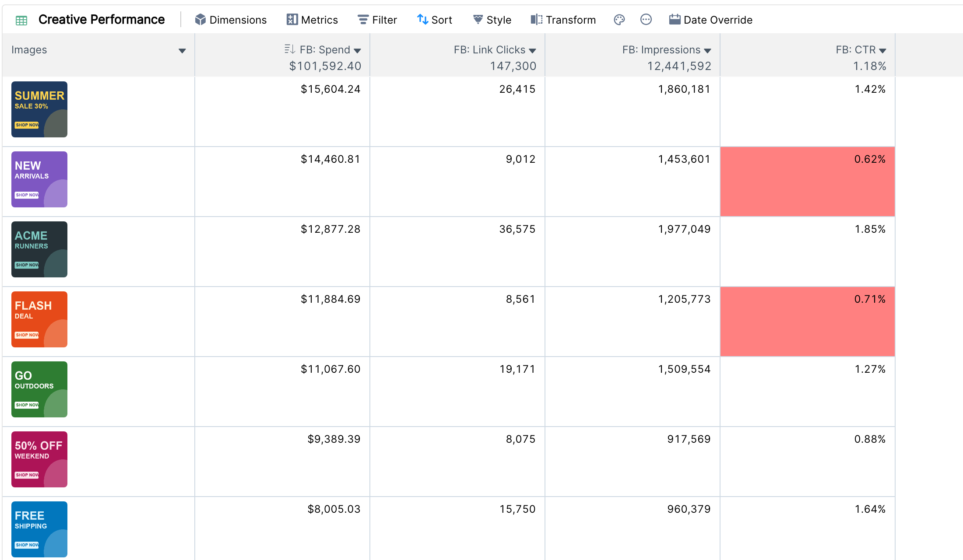Viewport: 963px width, 560px height.
Task: Click the red-highlighted 0.71% CTR cell
Action: pyautogui.click(x=808, y=322)
